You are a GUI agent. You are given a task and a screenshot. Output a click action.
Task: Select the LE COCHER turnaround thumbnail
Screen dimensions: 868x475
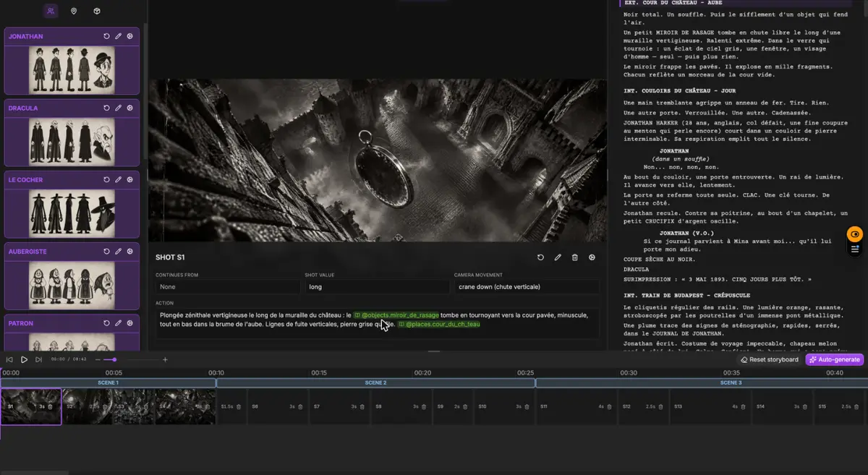(x=72, y=213)
